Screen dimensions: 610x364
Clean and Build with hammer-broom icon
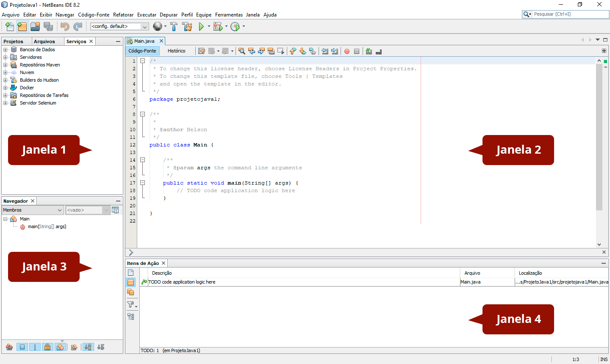click(187, 27)
